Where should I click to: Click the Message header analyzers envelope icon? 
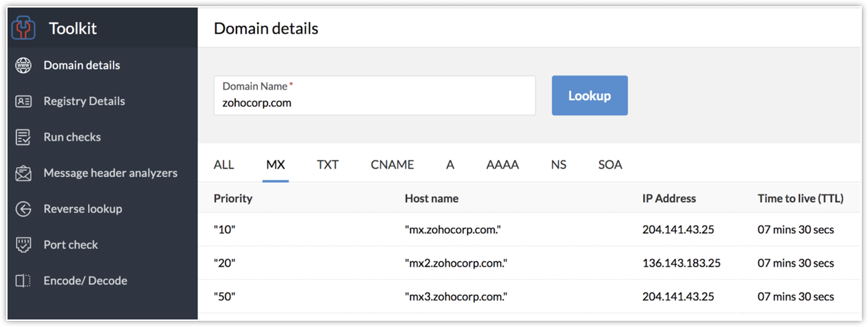click(x=23, y=173)
